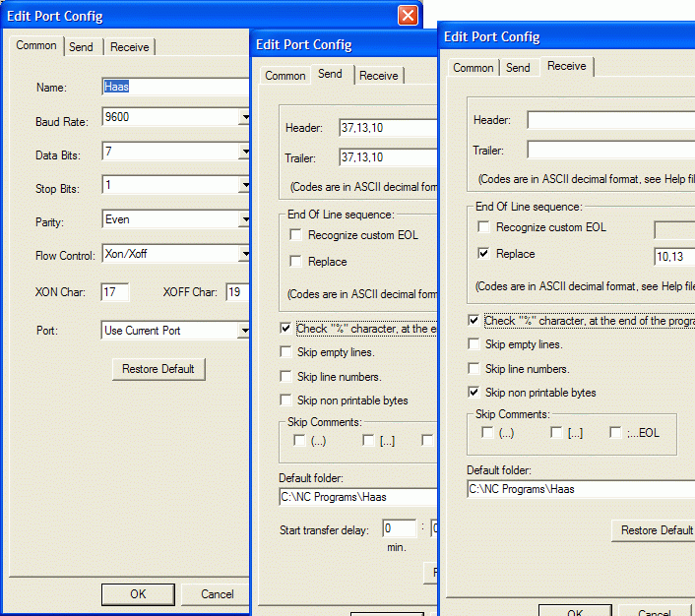Check the ;...EOL skip comments box in Receive dialog
695x616 pixels.
tap(615, 433)
